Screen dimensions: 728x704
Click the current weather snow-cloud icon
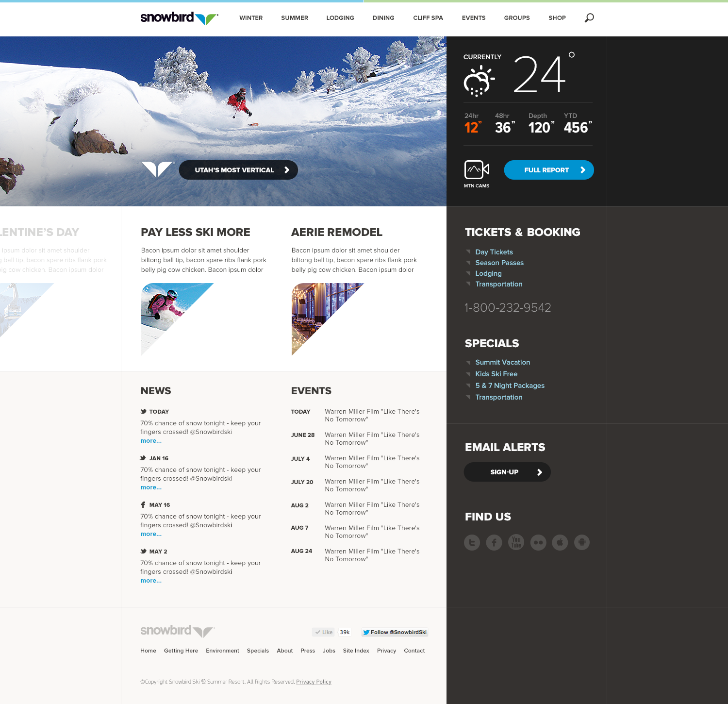[479, 81]
